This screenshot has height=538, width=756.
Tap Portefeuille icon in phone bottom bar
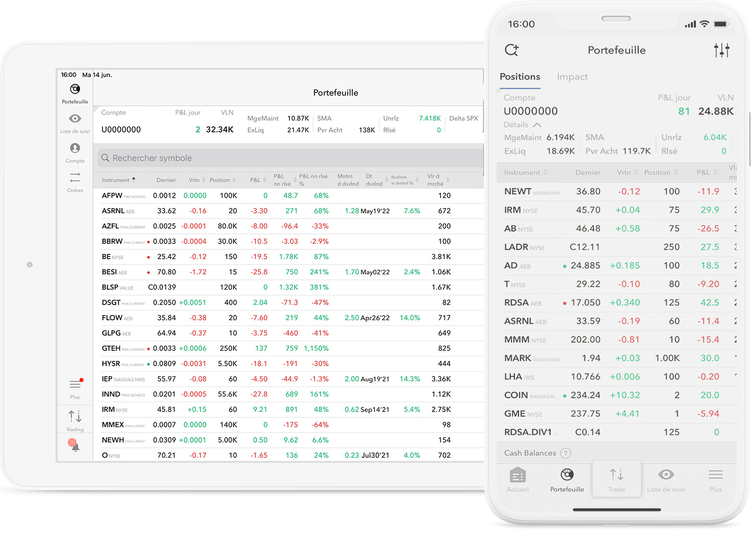pos(567,475)
